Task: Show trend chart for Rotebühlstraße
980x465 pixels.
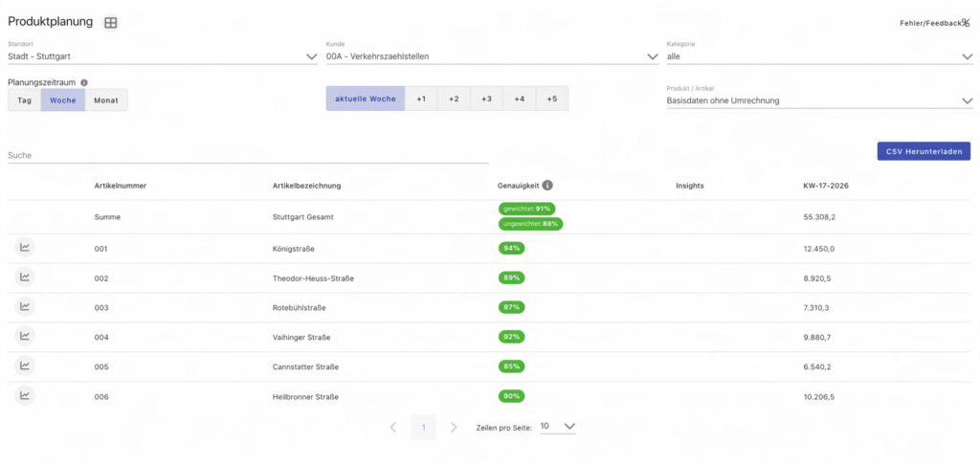Action: click(x=25, y=307)
